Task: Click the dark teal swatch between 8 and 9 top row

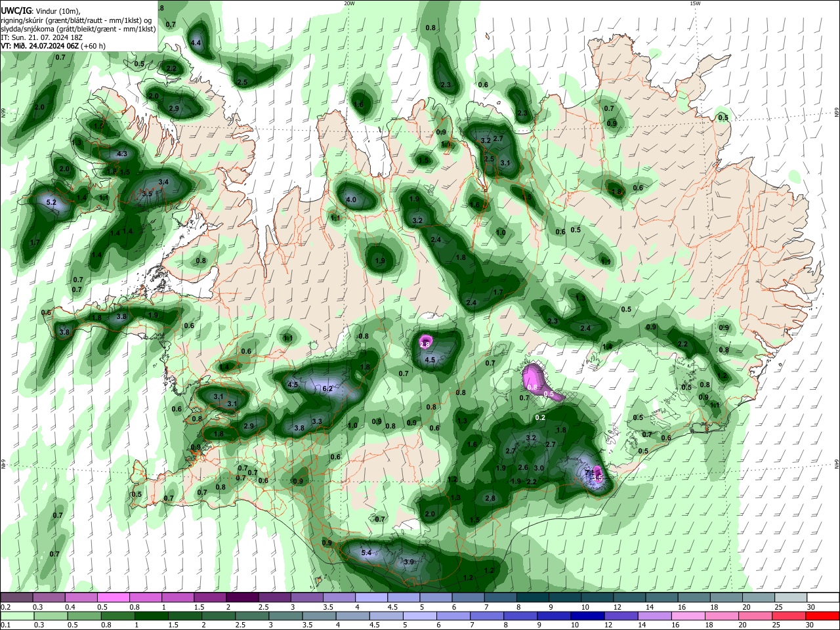Action: (532, 598)
